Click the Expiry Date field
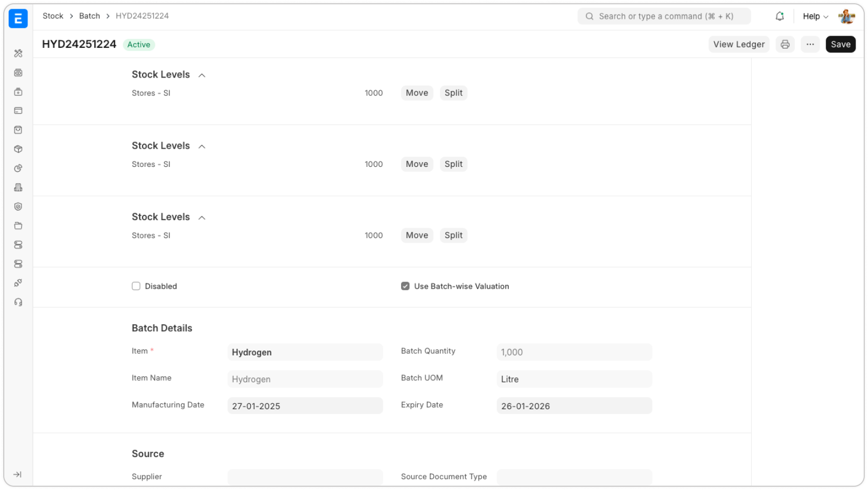Image resolution: width=868 pixels, height=490 pixels. pyautogui.click(x=574, y=406)
